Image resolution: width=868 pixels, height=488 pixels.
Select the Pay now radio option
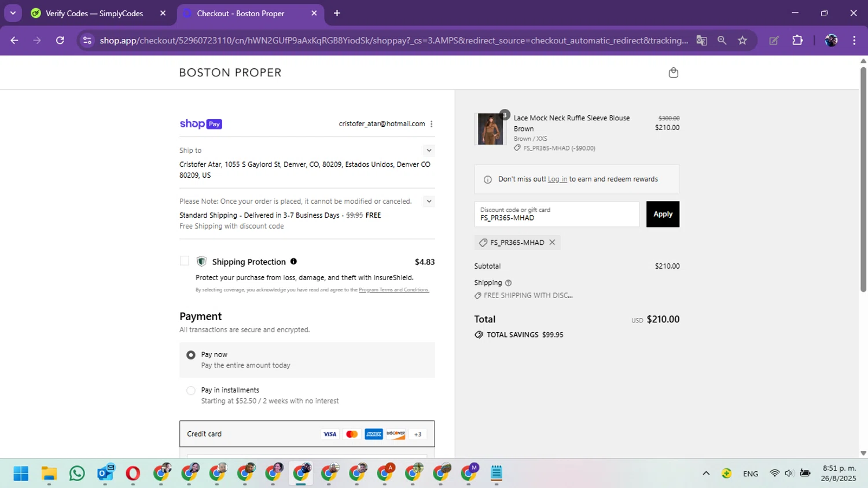coord(191,355)
